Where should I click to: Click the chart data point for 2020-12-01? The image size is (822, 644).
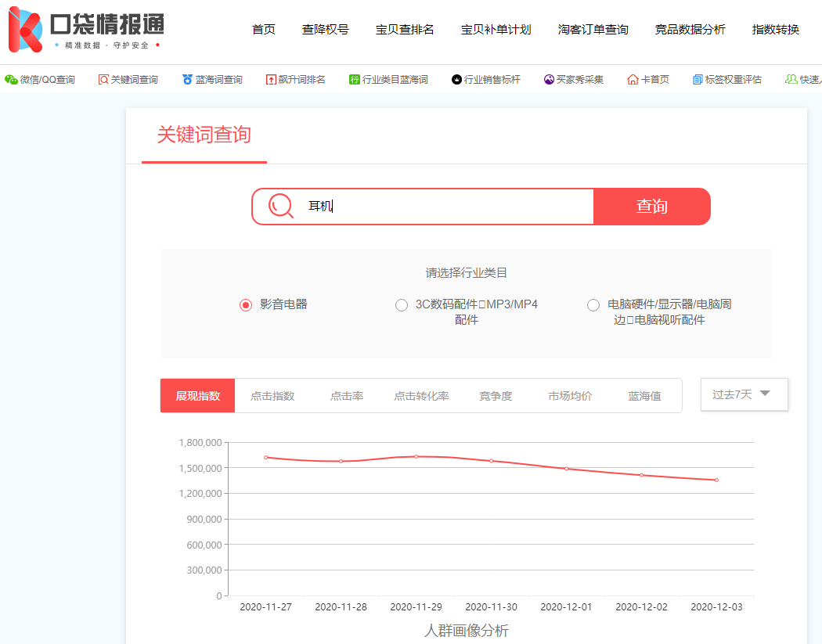[x=567, y=469]
